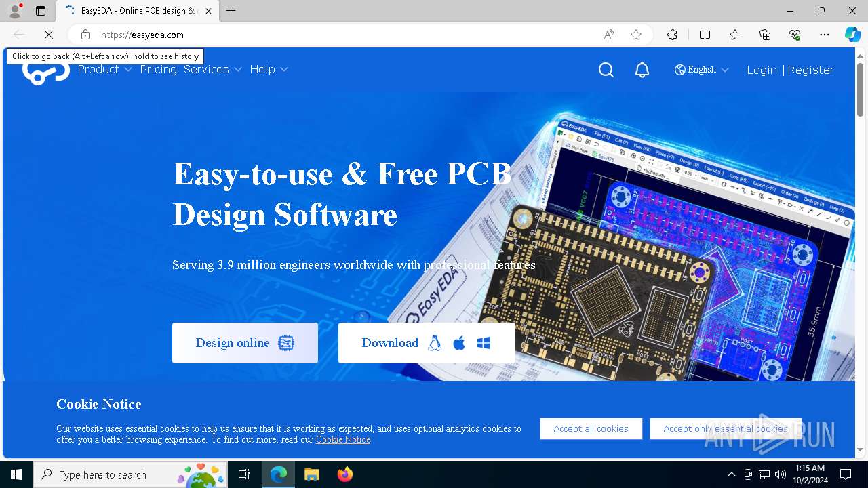Screen dimensions: 868x488
Task: Click scrollbar down arrow
Action: (861, 450)
